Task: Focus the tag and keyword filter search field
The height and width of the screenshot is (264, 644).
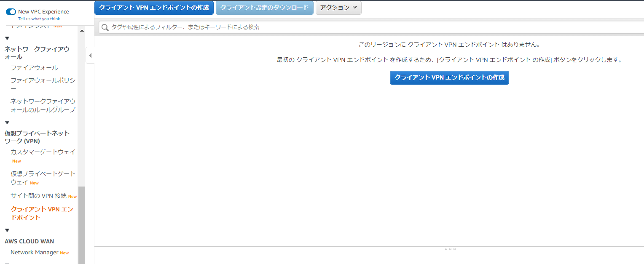Action: pos(371,27)
